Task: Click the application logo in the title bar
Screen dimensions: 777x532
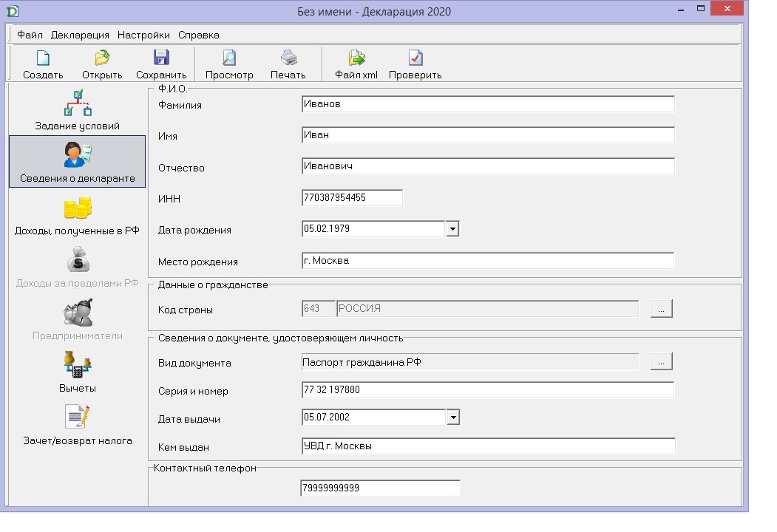Action: (13, 11)
